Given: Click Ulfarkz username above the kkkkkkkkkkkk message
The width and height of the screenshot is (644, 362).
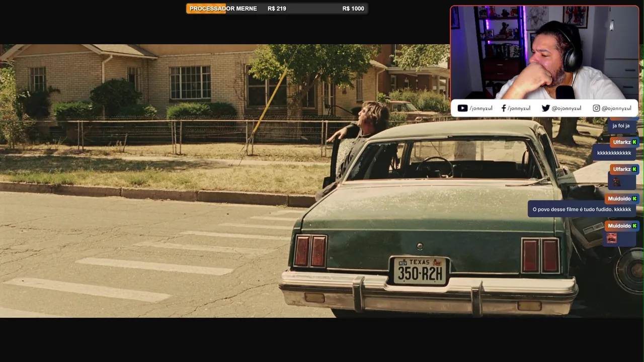Looking at the screenshot, I should [622, 142].
